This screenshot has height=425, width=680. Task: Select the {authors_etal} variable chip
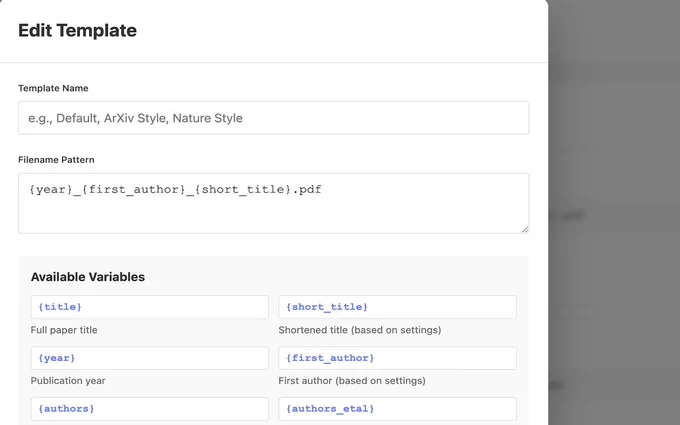pos(397,409)
